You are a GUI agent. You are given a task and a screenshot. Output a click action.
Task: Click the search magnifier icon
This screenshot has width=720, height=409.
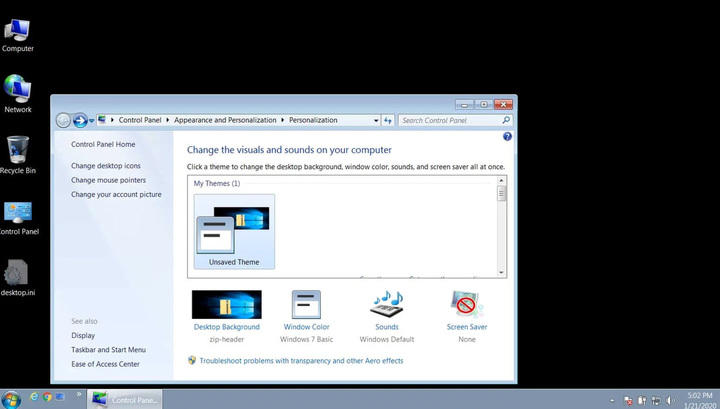(x=506, y=120)
